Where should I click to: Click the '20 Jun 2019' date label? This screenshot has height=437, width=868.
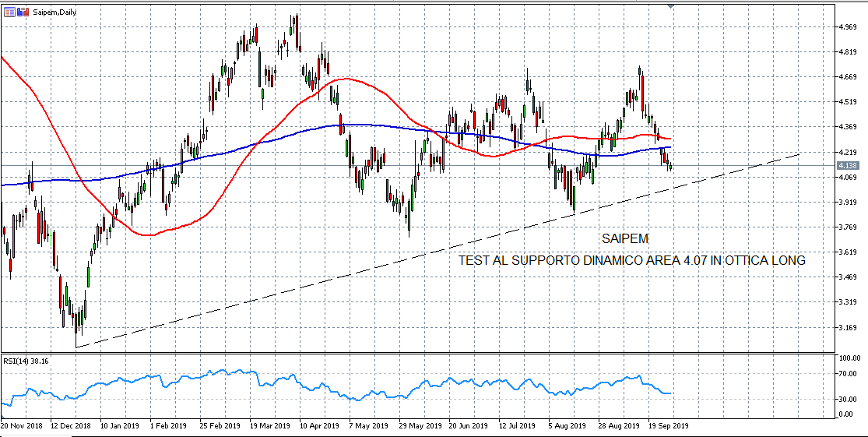pyautogui.click(x=468, y=426)
